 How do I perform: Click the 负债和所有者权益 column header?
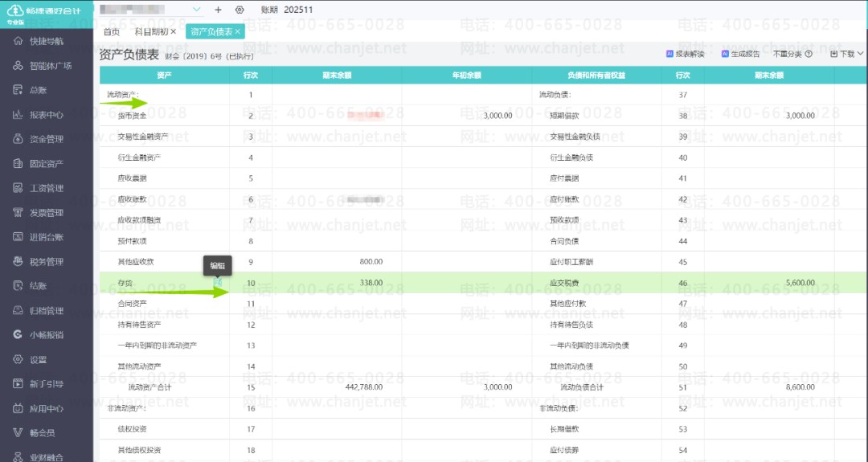(x=596, y=76)
